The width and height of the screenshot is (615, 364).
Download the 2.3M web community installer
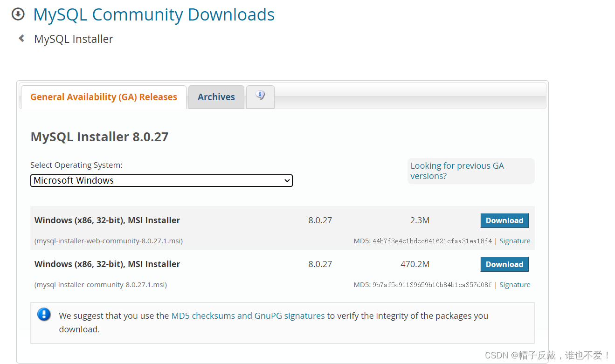(x=504, y=220)
